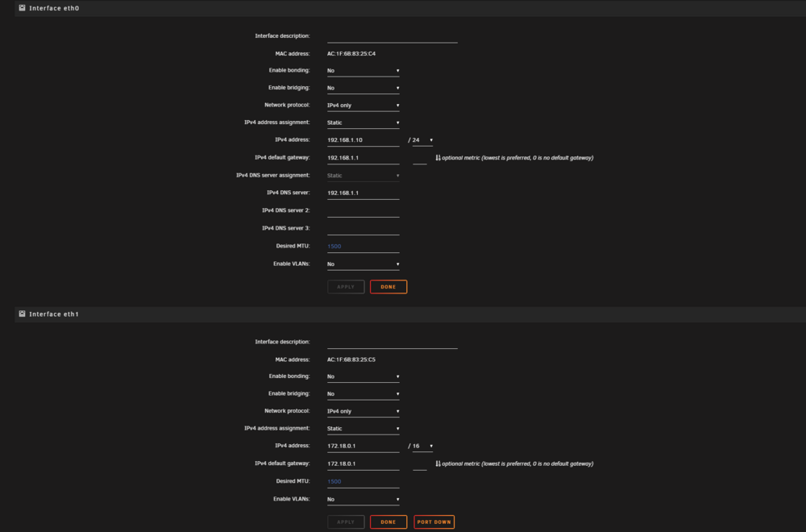
Task: Click the eth1 Enable bridging label
Action: pyautogui.click(x=289, y=393)
